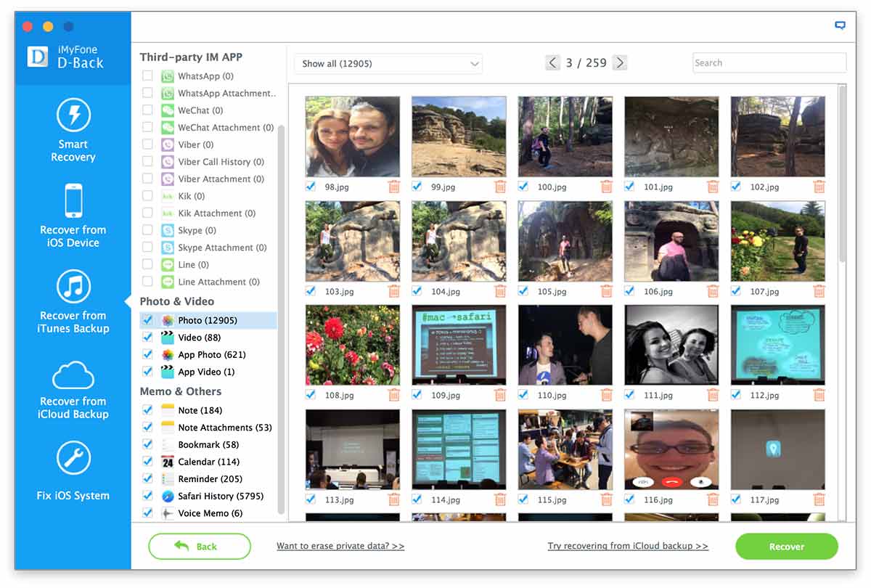Viewport: 871px width, 588px height.
Task: Uncheck the checkbox for 100.jpg
Action: [x=523, y=187]
